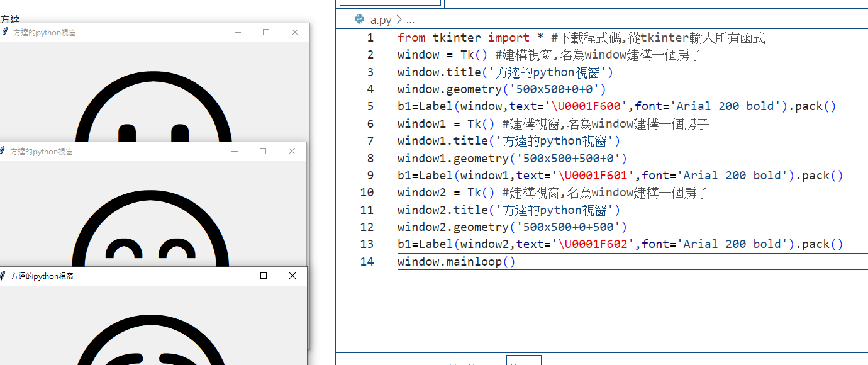The image size is (868, 365).
Task: Close the bottom active tkinter window
Action: point(292,276)
